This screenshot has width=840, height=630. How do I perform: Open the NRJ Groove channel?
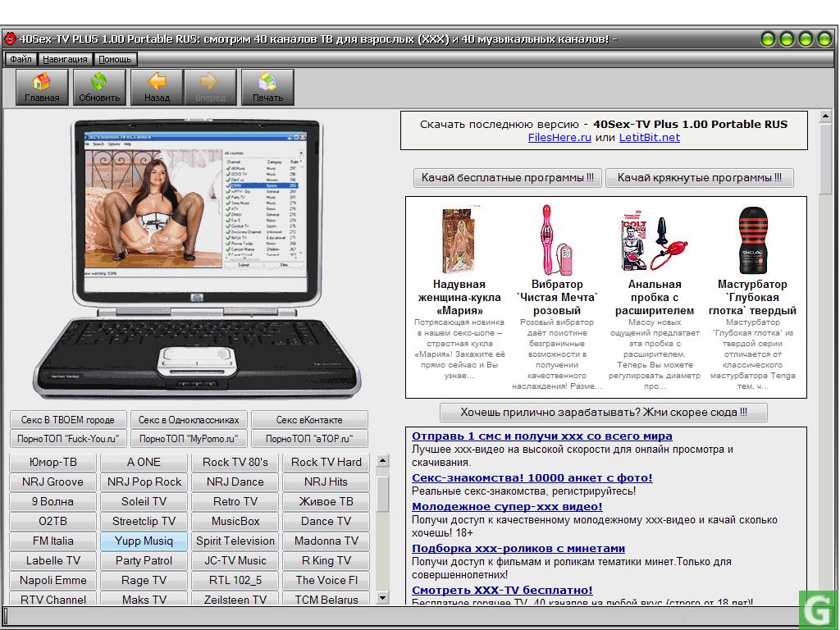tap(53, 482)
